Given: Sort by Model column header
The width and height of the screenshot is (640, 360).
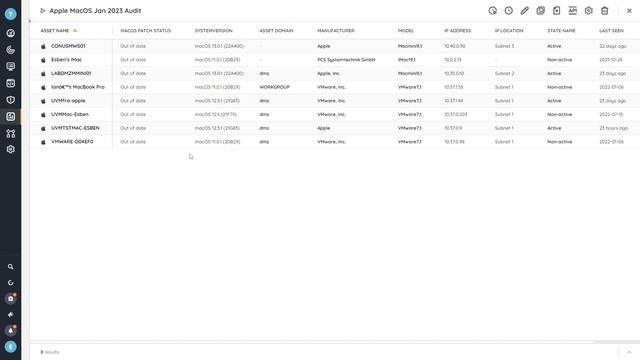Looking at the screenshot, I should coord(406,31).
